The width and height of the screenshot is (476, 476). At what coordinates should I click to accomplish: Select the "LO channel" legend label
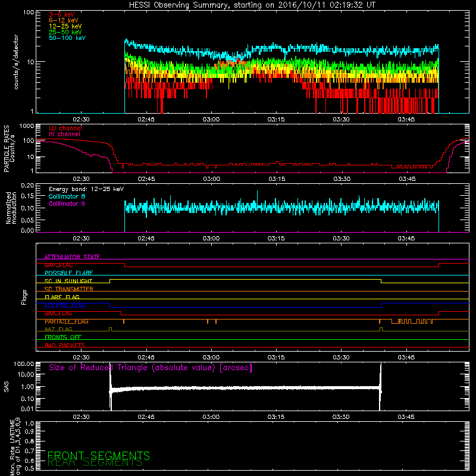pyautogui.click(x=65, y=128)
